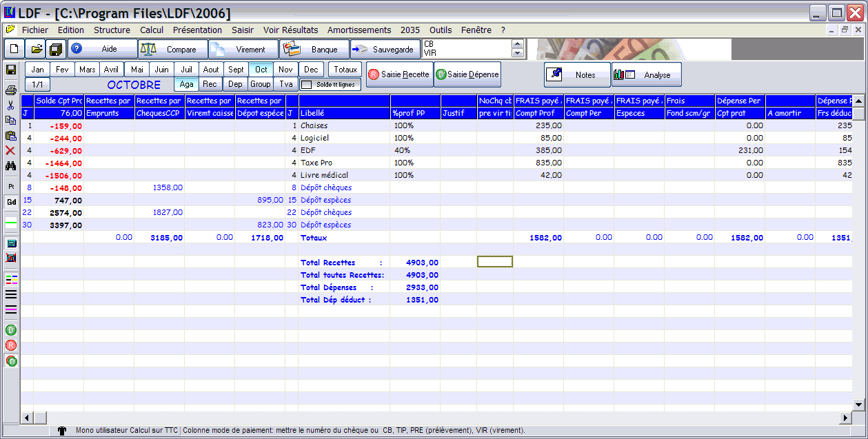Click the crossed-out calculator icon

click(11, 258)
